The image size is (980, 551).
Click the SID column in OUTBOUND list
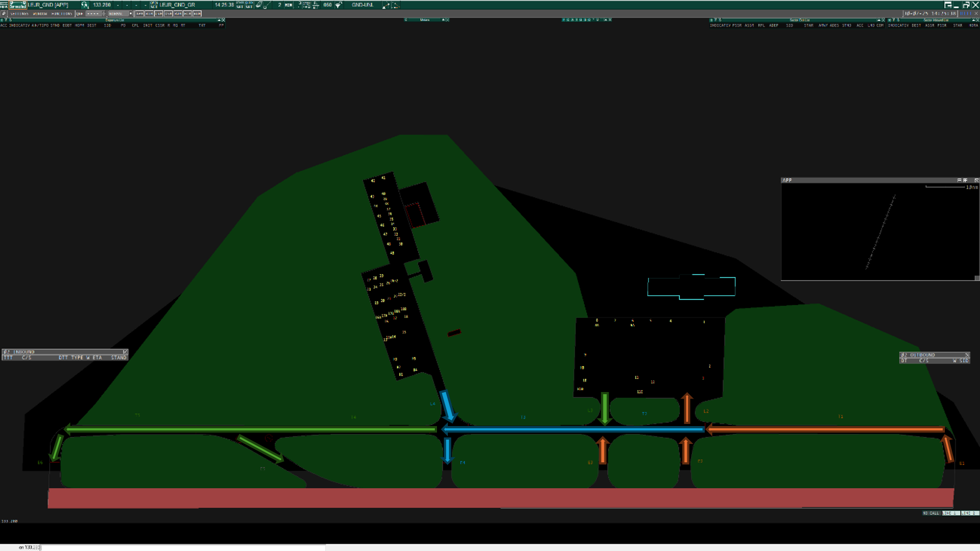point(964,361)
